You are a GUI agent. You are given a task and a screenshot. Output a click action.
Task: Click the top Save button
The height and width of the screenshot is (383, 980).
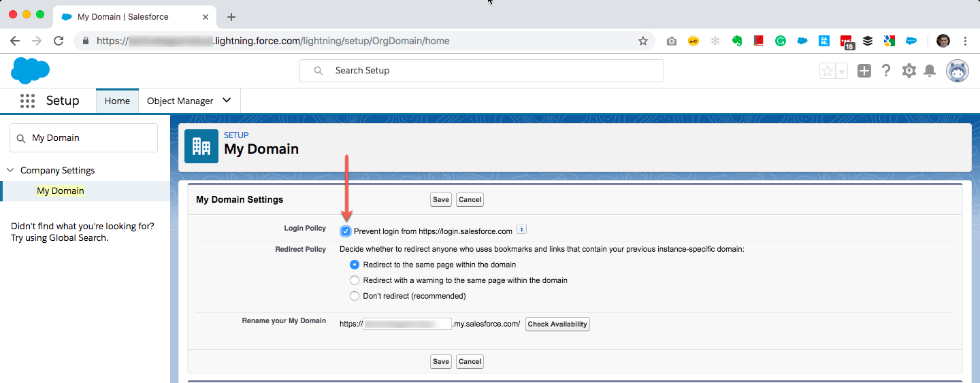(x=441, y=200)
